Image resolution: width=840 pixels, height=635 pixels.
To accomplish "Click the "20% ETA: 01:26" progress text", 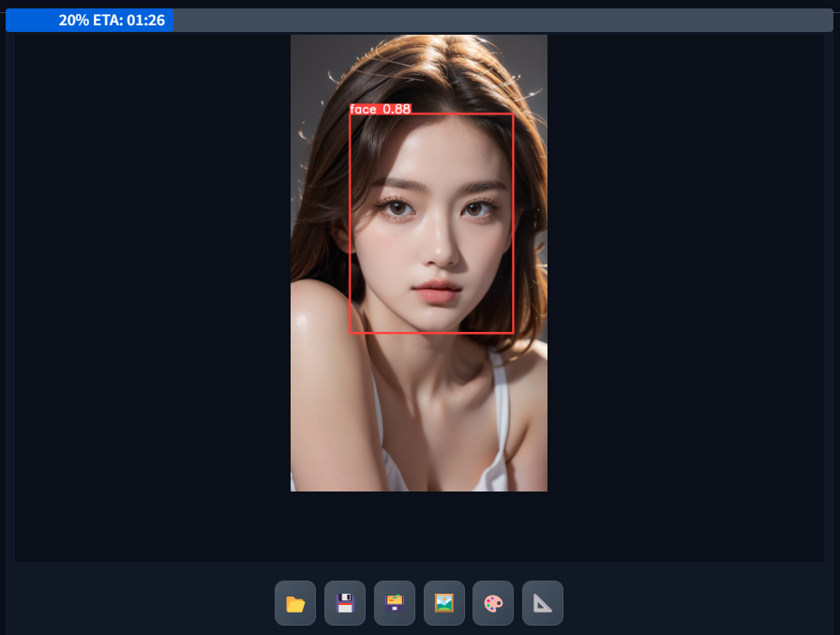I will [112, 21].
